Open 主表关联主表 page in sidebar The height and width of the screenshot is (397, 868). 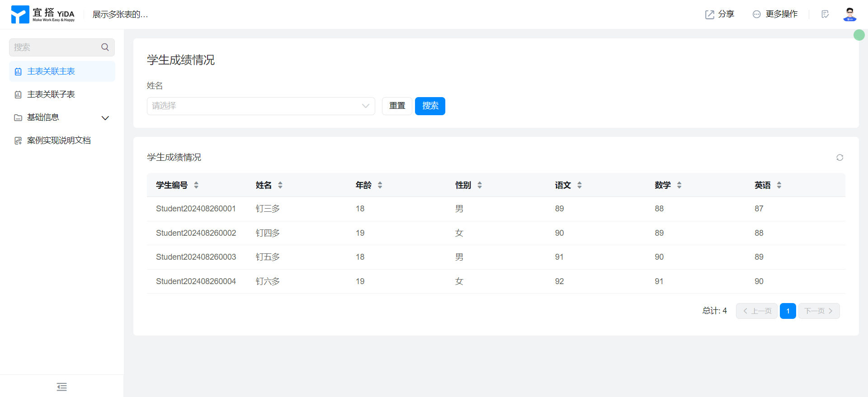tap(62, 71)
